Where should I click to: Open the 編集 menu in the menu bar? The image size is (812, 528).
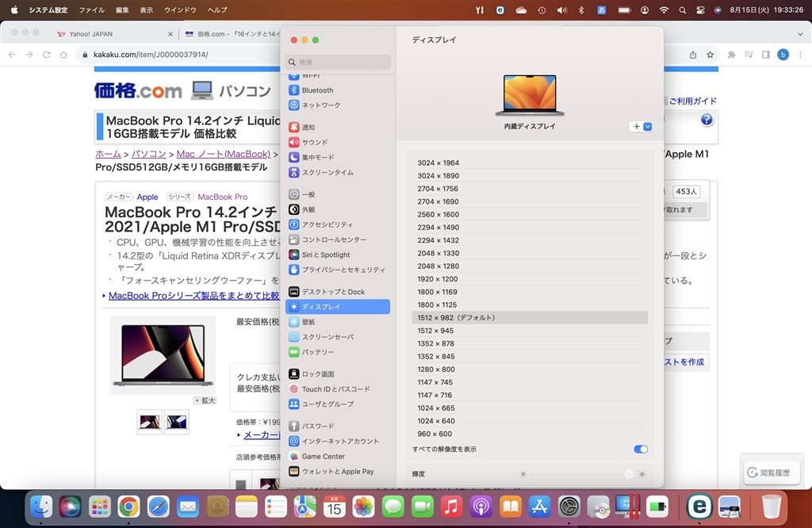click(122, 10)
